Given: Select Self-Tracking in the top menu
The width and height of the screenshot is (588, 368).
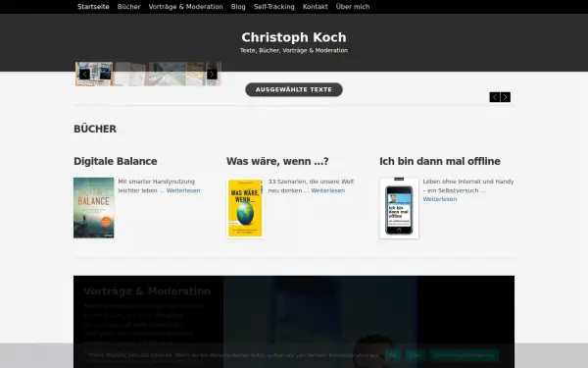Looking at the screenshot, I should click(x=274, y=7).
